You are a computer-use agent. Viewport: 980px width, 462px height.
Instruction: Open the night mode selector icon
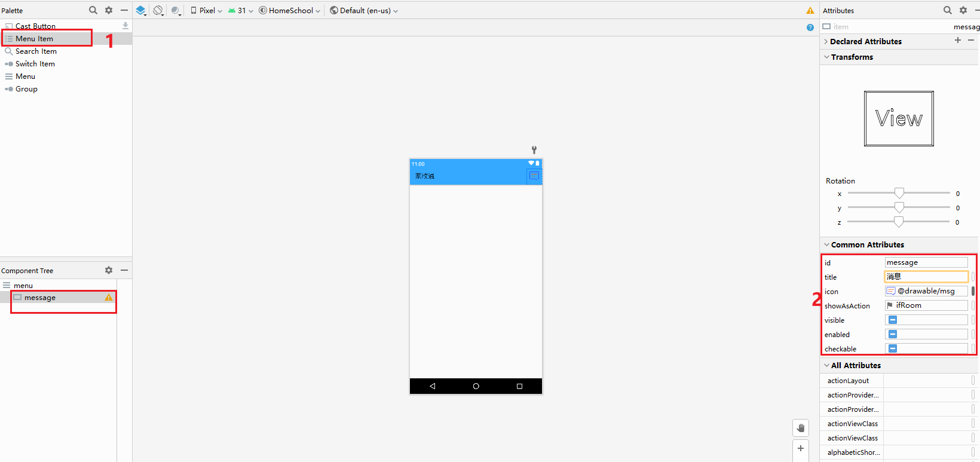tap(176, 10)
